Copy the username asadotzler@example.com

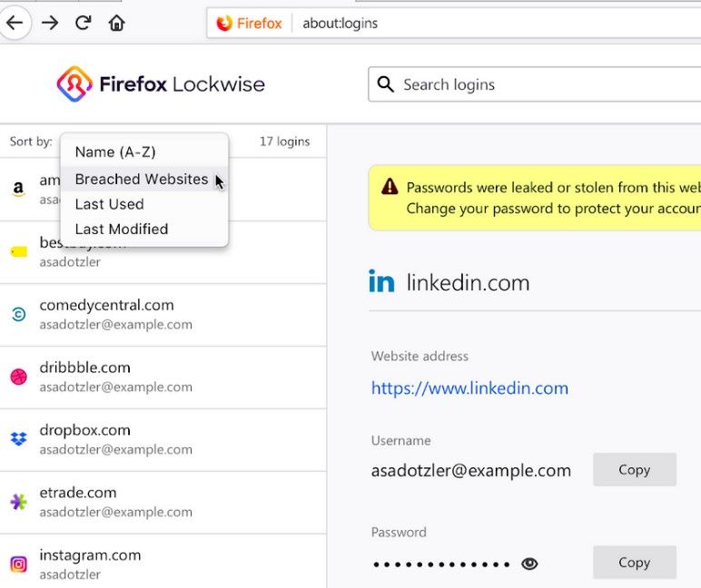point(635,470)
